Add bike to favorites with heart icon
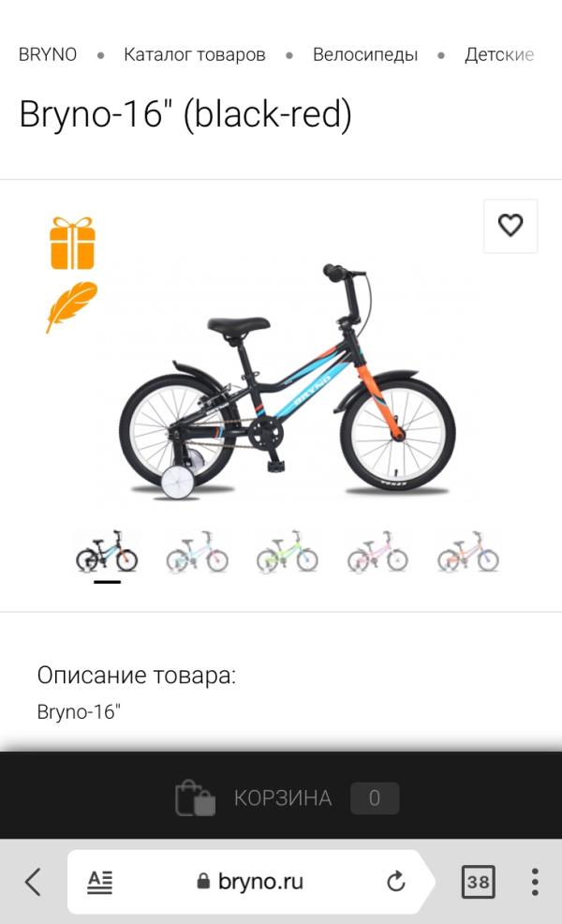Screen dimensions: 562x924 tap(510, 226)
